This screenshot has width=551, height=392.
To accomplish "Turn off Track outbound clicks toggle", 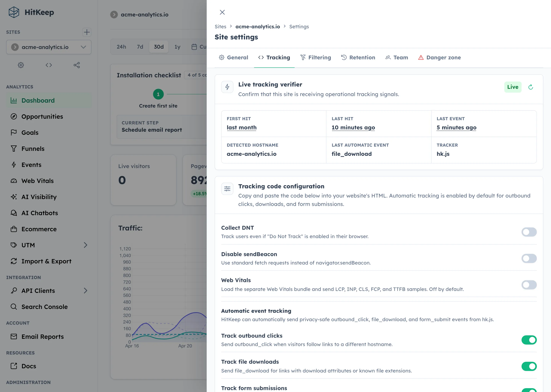I will [529, 340].
